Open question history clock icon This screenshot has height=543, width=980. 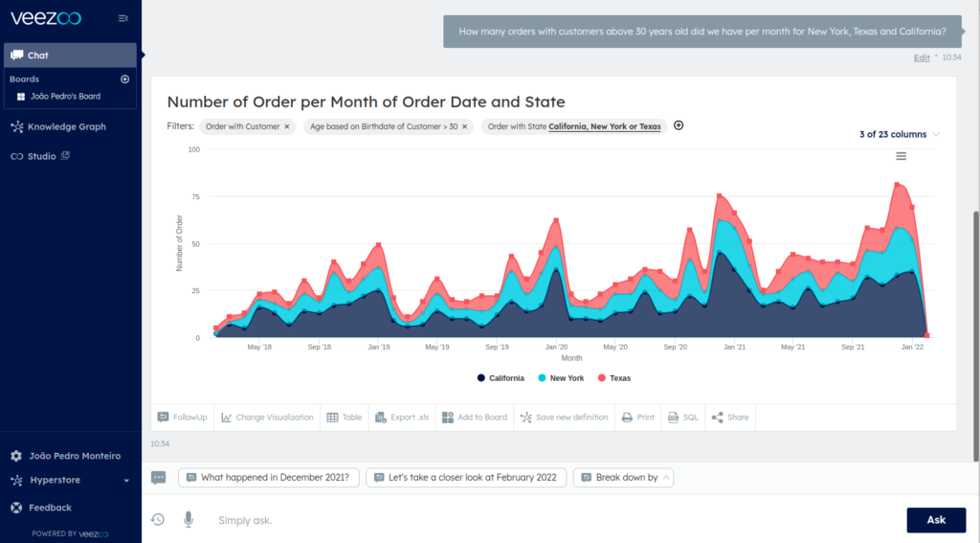158,519
